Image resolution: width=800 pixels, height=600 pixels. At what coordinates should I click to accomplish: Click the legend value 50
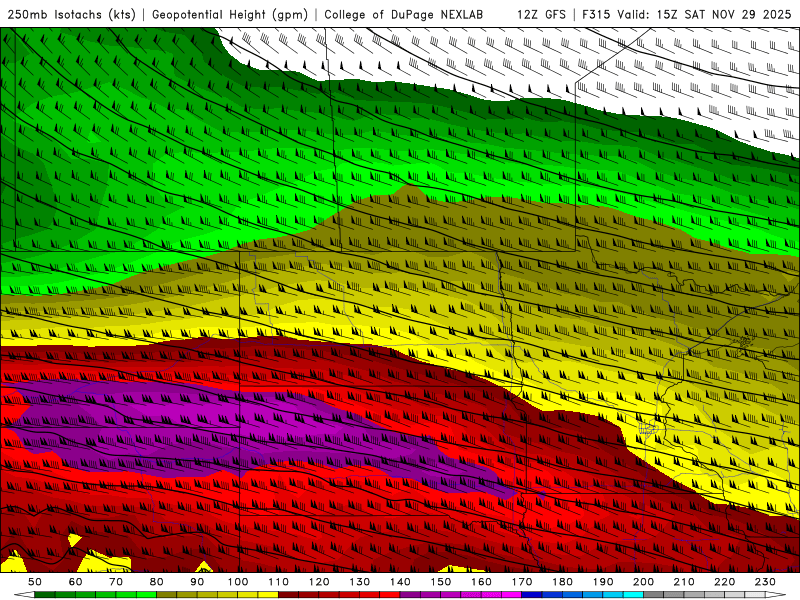pyautogui.click(x=35, y=582)
